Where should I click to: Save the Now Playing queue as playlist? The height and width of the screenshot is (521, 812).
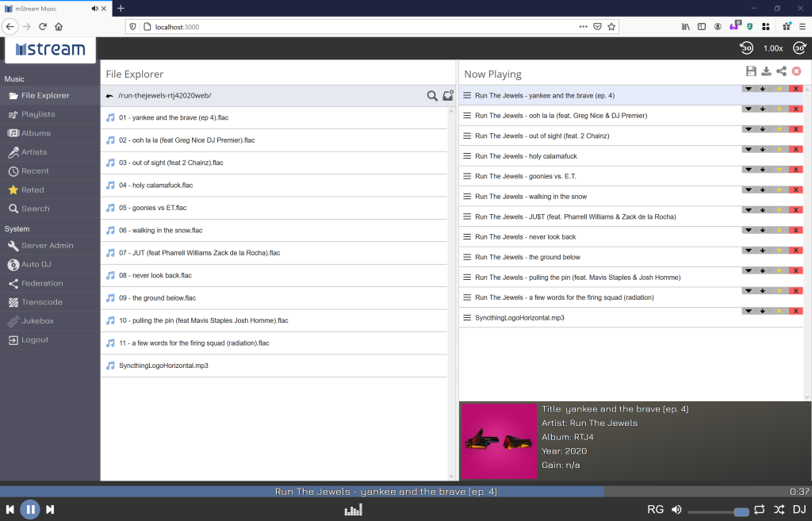click(x=751, y=71)
